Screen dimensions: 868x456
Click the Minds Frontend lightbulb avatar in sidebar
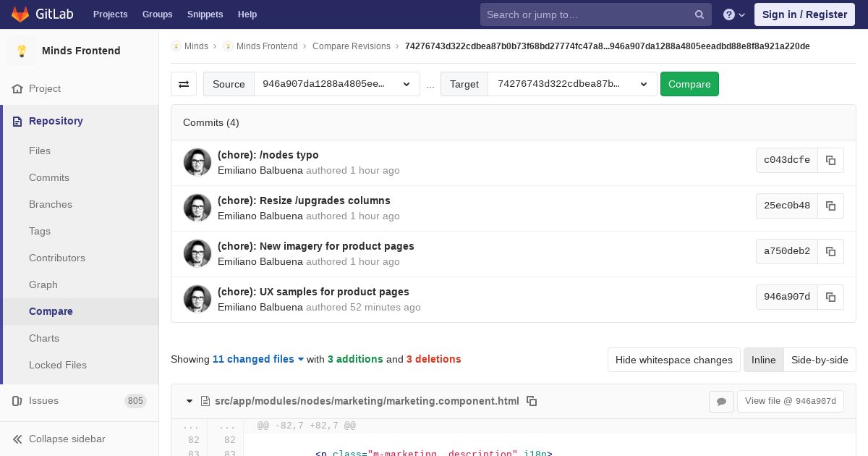click(x=22, y=51)
